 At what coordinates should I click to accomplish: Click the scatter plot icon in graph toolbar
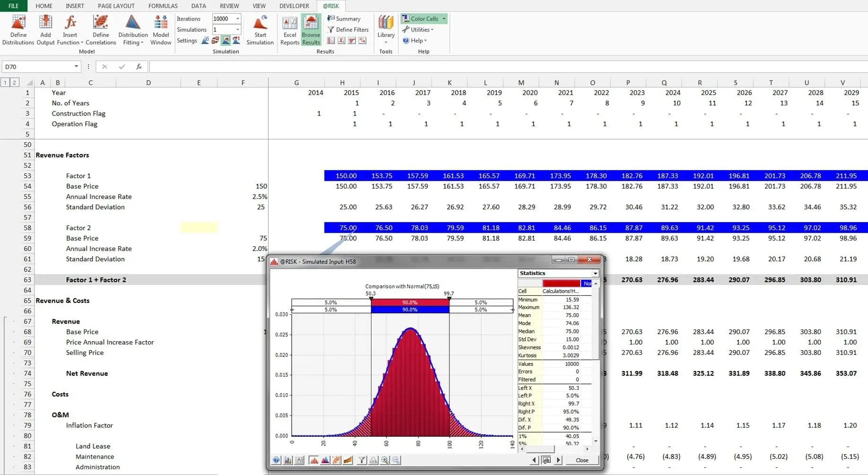(x=336, y=460)
